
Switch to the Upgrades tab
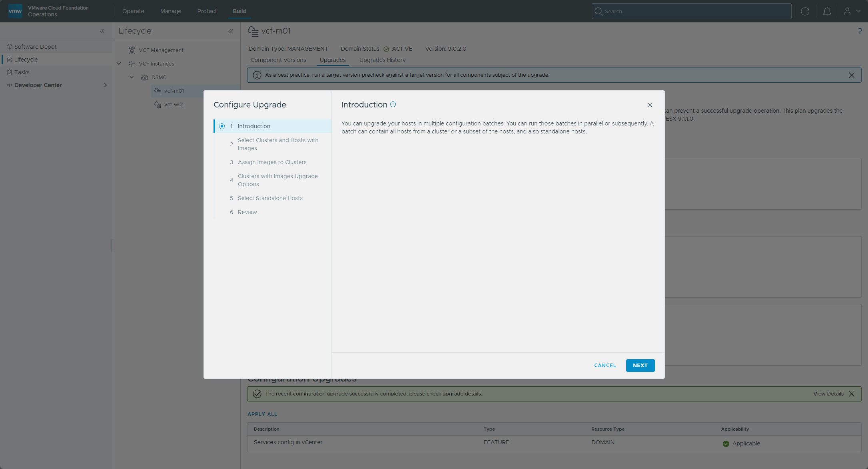tap(333, 60)
